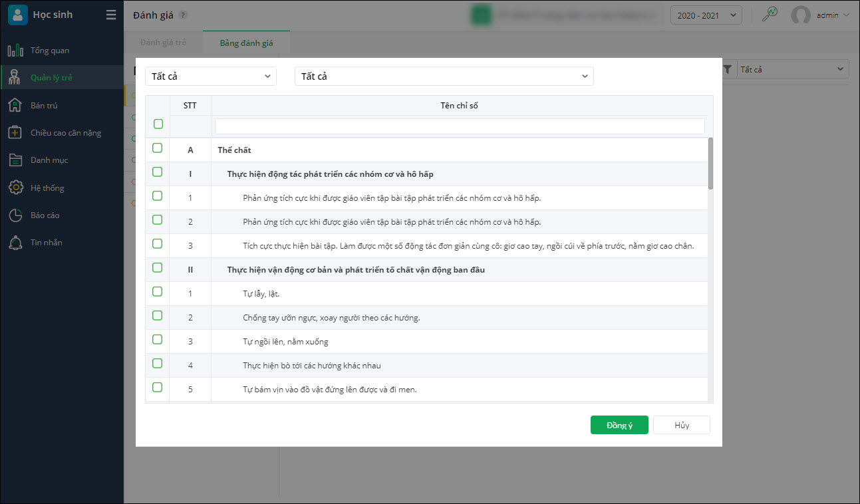This screenshot has width=860, height=504.
Task: Click the Chiều cao cân nặng icon
Action: pos(15,133)
